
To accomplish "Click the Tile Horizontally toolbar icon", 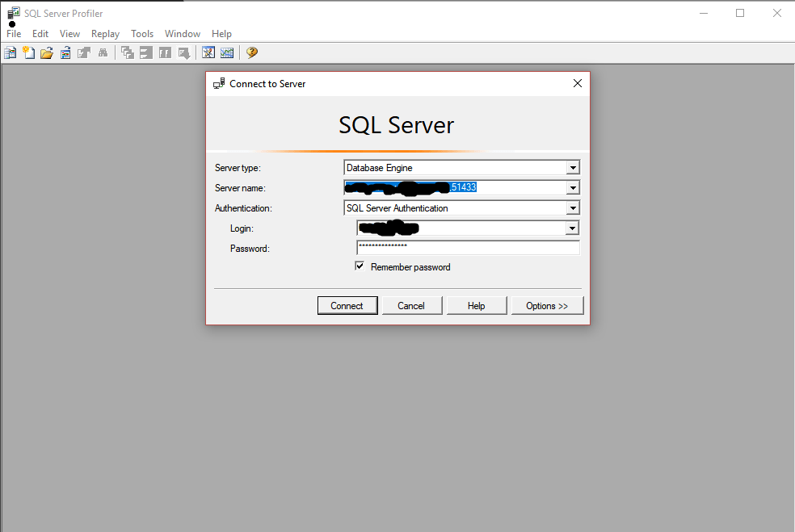I will tap(146, 52).
